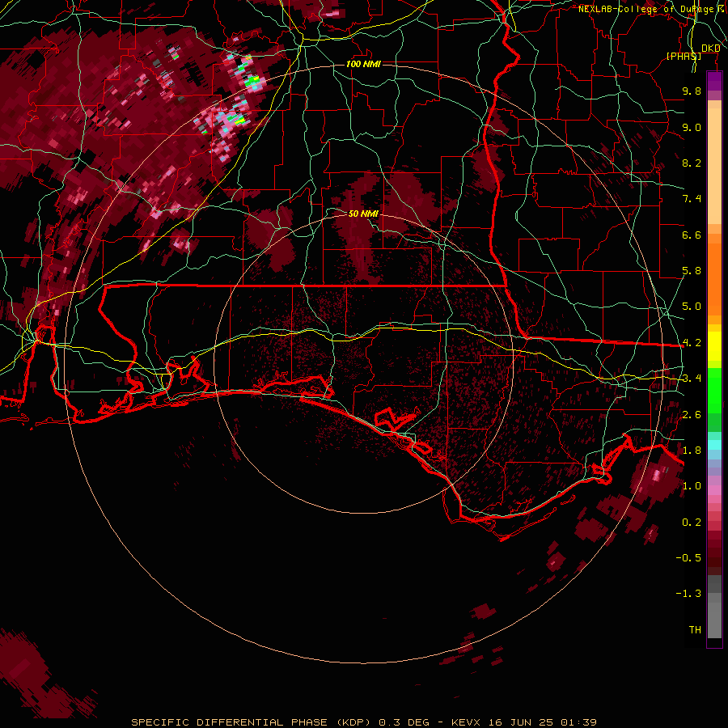This screenshot has width=728, height=728.
Task: Click the 1.0 scale value
Action: [692, 486]
